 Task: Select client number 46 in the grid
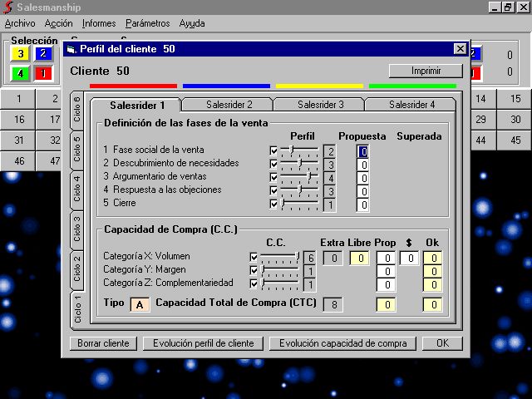pos(19,160)
